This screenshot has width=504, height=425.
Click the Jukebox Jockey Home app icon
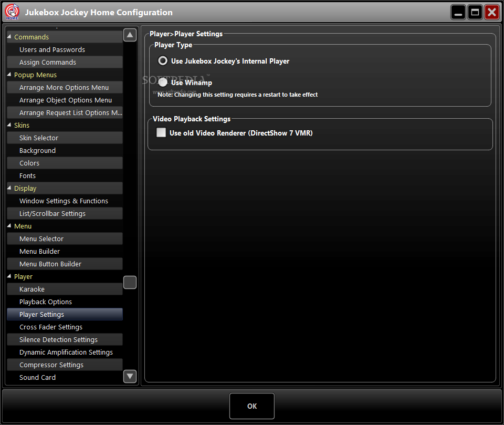(12, 12)
